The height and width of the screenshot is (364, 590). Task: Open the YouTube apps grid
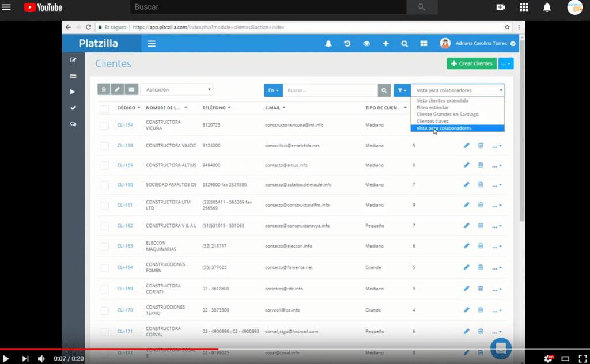tap(524, 7)
